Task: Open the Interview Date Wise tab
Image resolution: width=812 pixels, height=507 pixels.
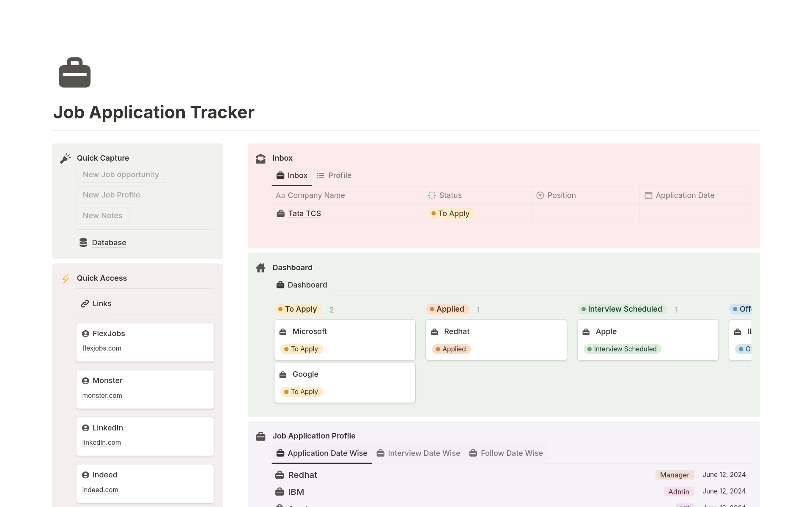Action: pyautogui.click(x=424, y=453)
